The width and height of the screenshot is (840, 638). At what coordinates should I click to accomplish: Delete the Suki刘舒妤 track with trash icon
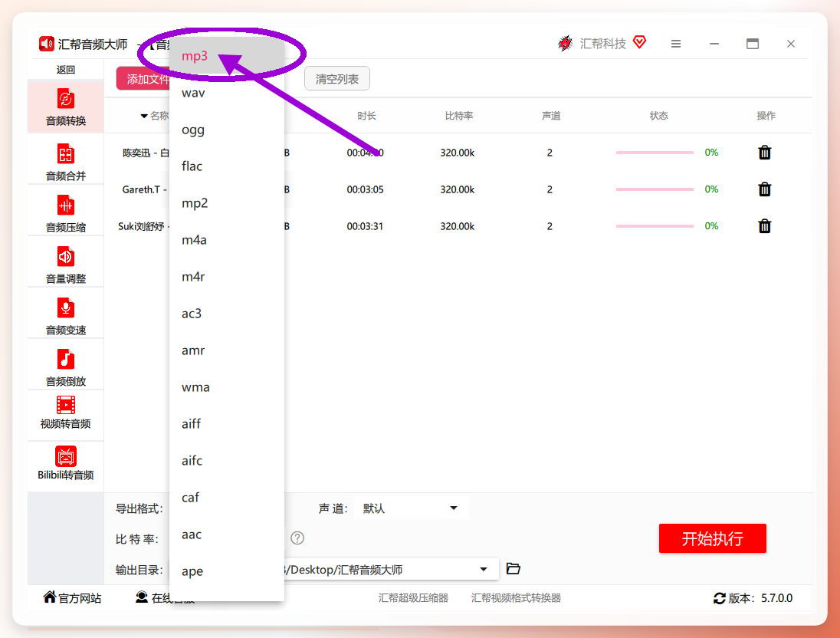764,226
